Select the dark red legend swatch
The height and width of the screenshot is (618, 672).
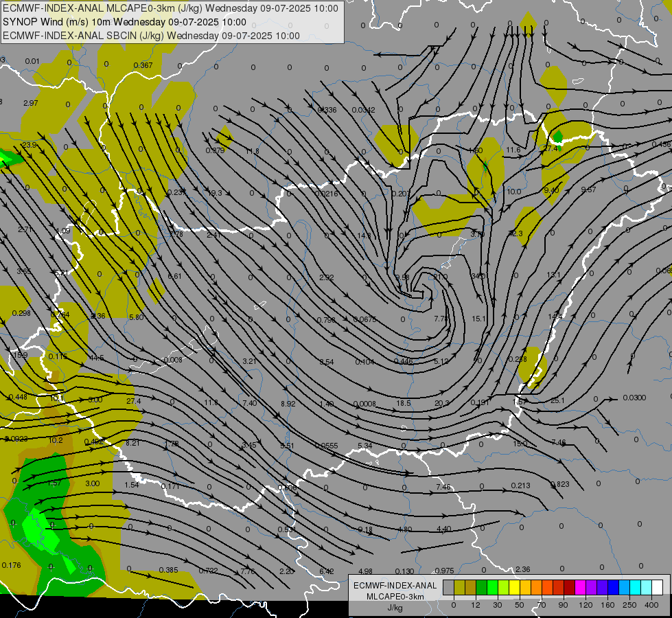pyautogui.click(x=569, y=588)
